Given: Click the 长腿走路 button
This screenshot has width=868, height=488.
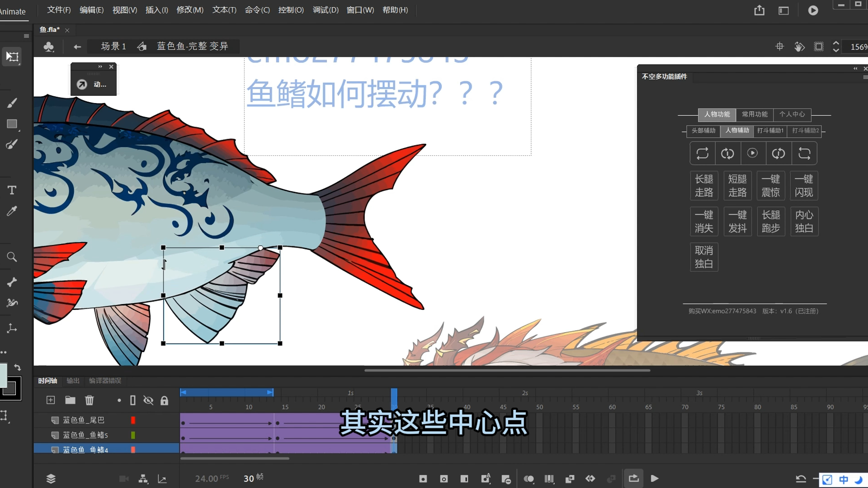Looking at the screenshot, I should [x=704, y=186].
